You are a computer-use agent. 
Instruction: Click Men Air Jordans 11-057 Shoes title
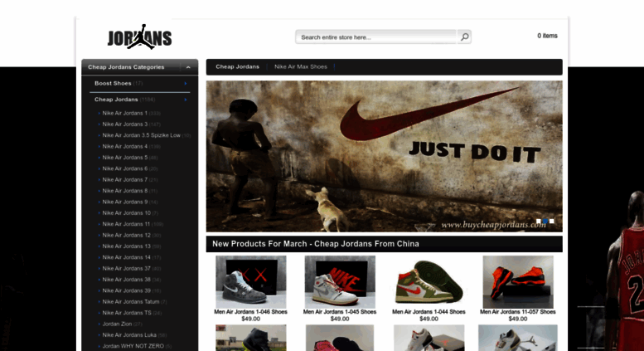tap(518, 312)
